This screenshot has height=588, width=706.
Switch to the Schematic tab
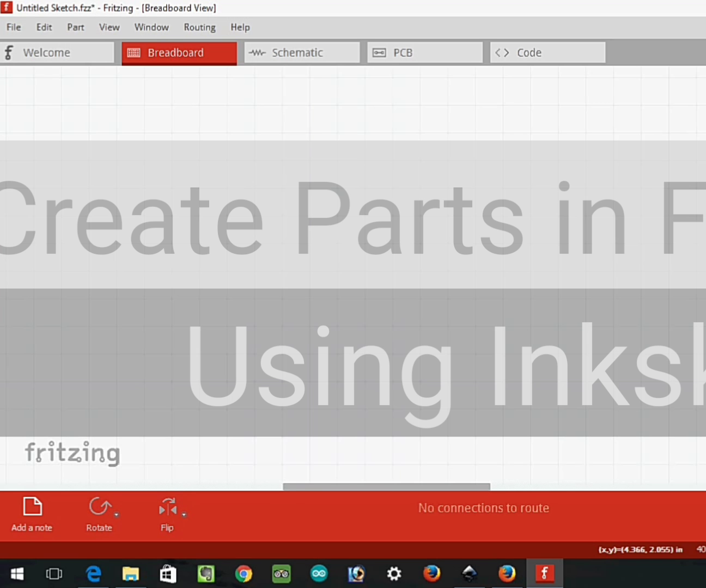click(297, 52)
